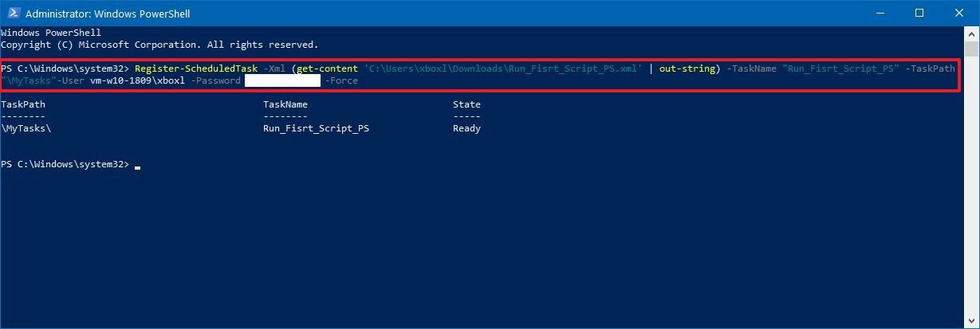Image resolution: width=980 pixels, height=329 pixels.
Task: Click Run_Fisrt_Script_PS in the output row
Action: (x=316, y=128)
